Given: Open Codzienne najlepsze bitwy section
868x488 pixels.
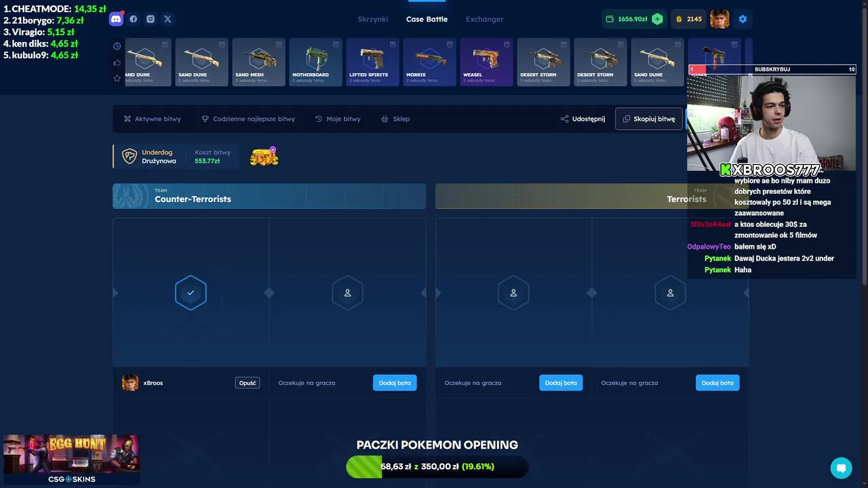Looking at the screenshot, I should 248,119.
